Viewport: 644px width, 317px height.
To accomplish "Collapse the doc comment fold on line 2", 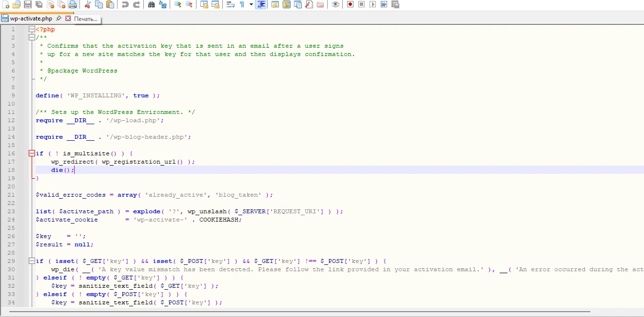I will click(x=32, y=37).
